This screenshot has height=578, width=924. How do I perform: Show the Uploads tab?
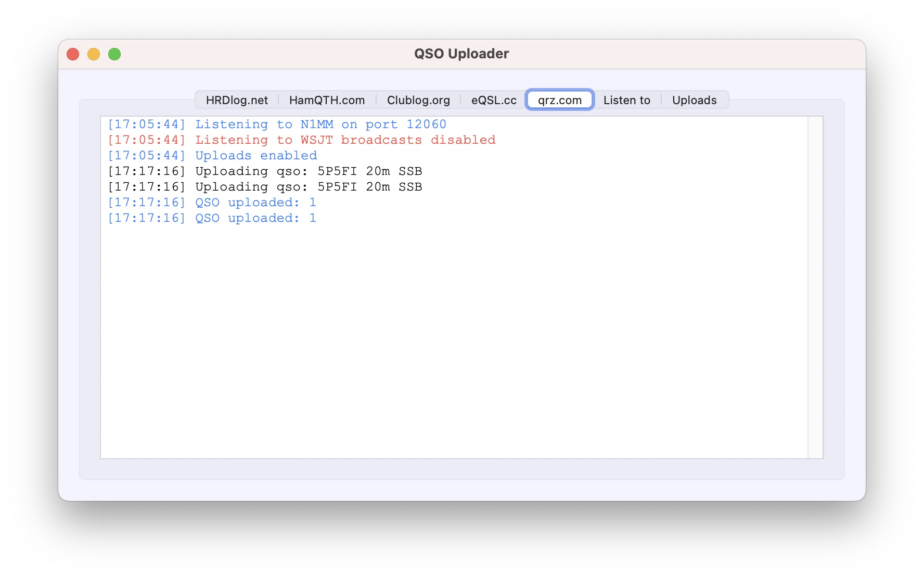point(694,100)
